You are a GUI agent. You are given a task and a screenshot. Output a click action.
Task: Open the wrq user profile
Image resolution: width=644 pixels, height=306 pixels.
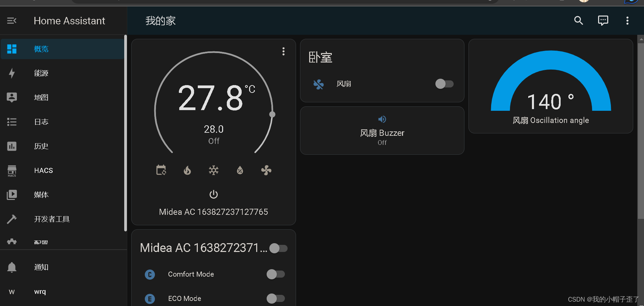point(39,291)
